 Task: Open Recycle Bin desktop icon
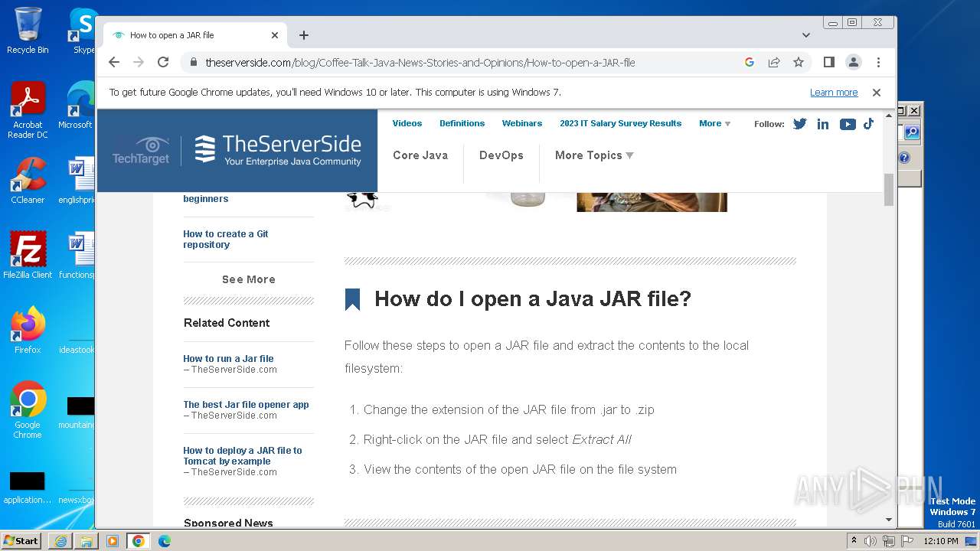tap(28, 31)
